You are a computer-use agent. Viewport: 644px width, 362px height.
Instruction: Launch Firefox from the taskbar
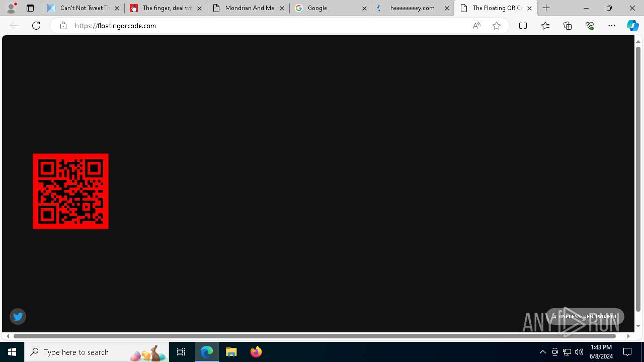[256, 352]
